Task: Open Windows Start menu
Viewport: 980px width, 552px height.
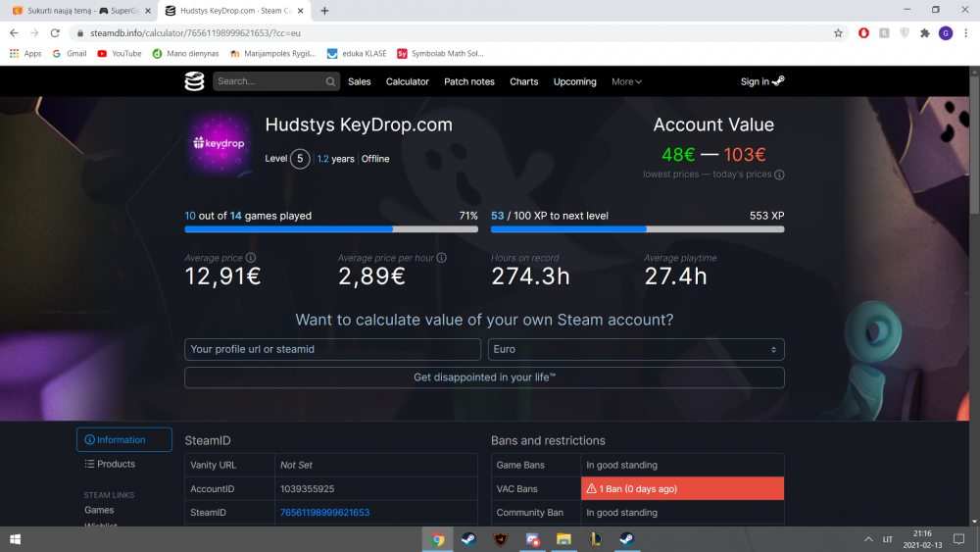Action: coord(15,539)
